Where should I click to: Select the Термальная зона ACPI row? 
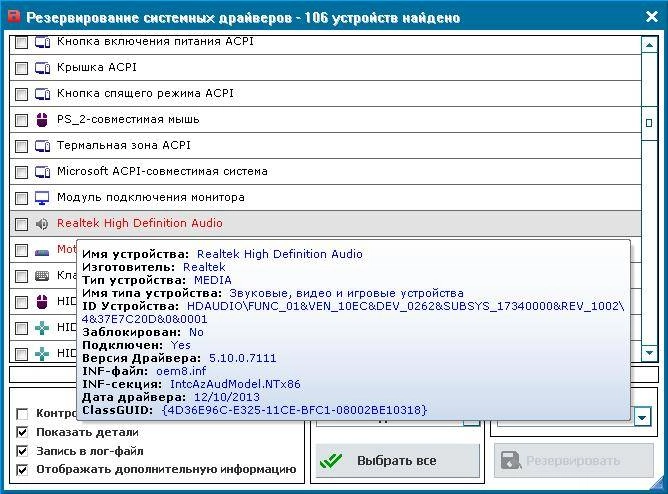click(x=325, y=146)
